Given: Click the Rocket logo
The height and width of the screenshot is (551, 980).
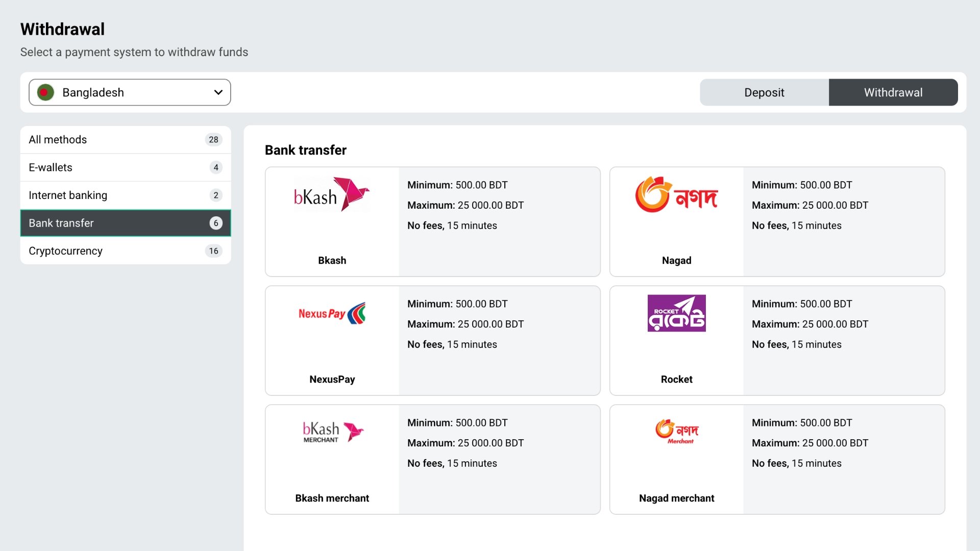Looking at the screenshot, I should 677,313.
